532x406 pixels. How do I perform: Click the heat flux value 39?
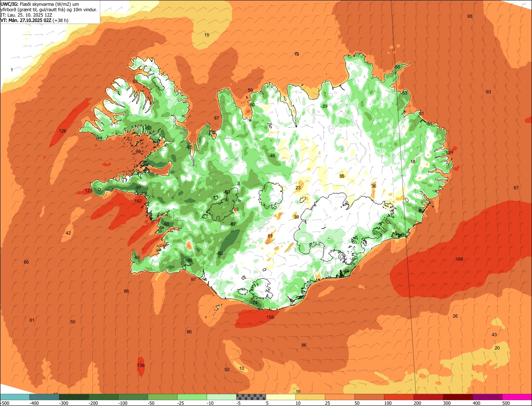pos(296,217)
